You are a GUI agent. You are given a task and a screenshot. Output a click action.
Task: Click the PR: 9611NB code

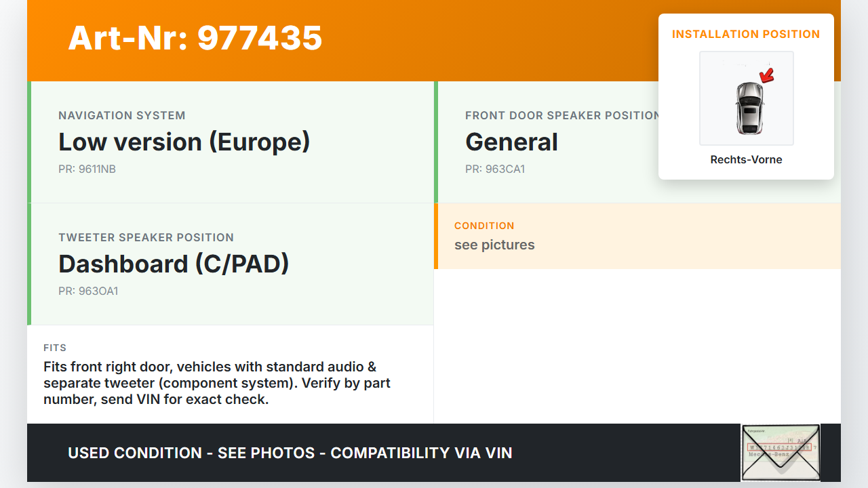87,169
